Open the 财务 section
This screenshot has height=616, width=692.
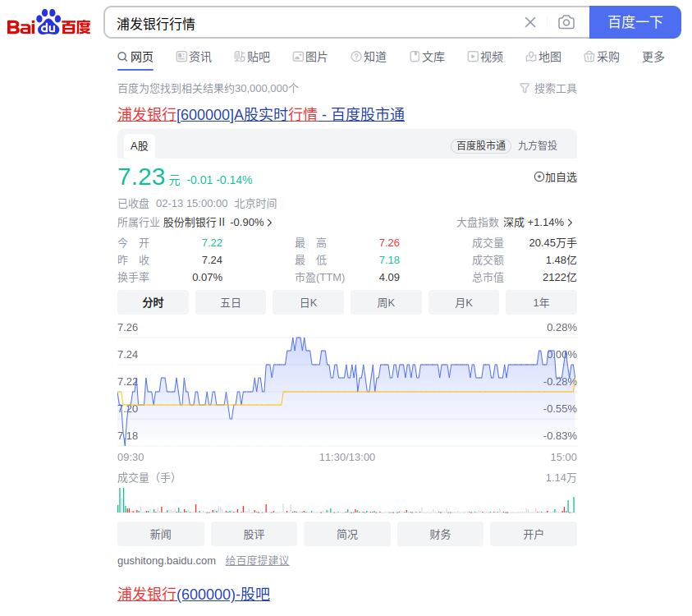pyautogui.click(x=441, y=535)
